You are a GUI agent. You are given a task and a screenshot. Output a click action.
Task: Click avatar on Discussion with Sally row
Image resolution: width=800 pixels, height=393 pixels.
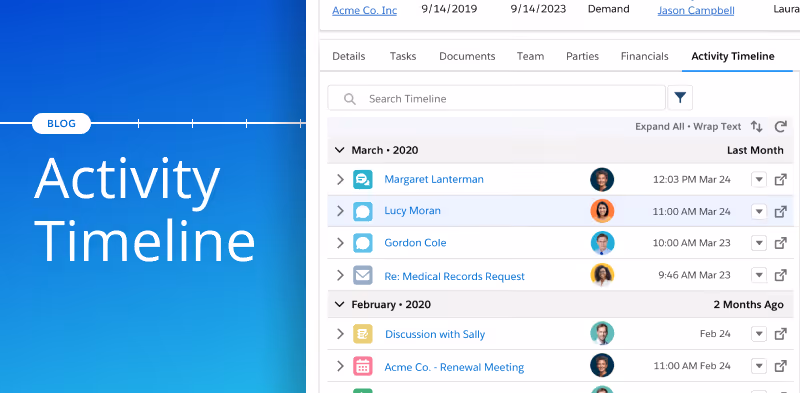click(602, 333)
